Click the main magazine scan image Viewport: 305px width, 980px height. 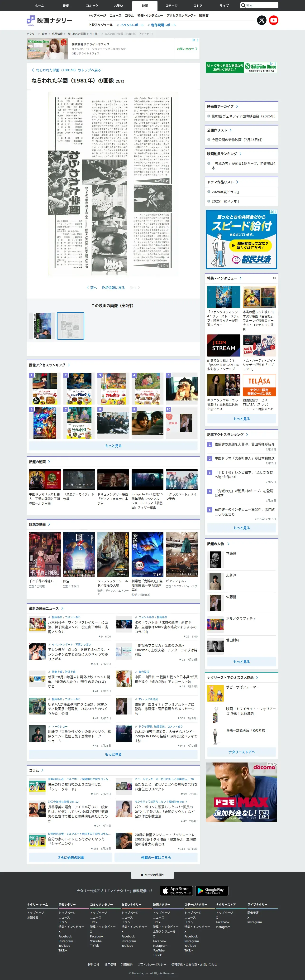113,183
